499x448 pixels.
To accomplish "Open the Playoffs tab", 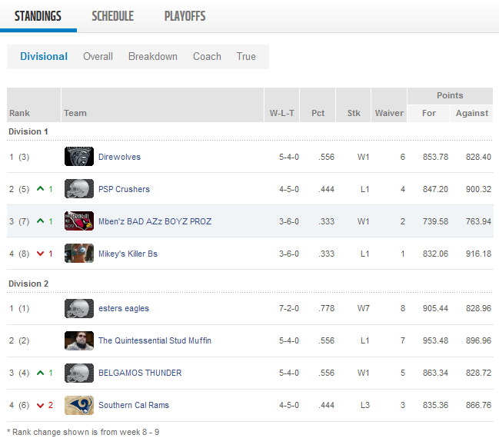I will 185,16.
